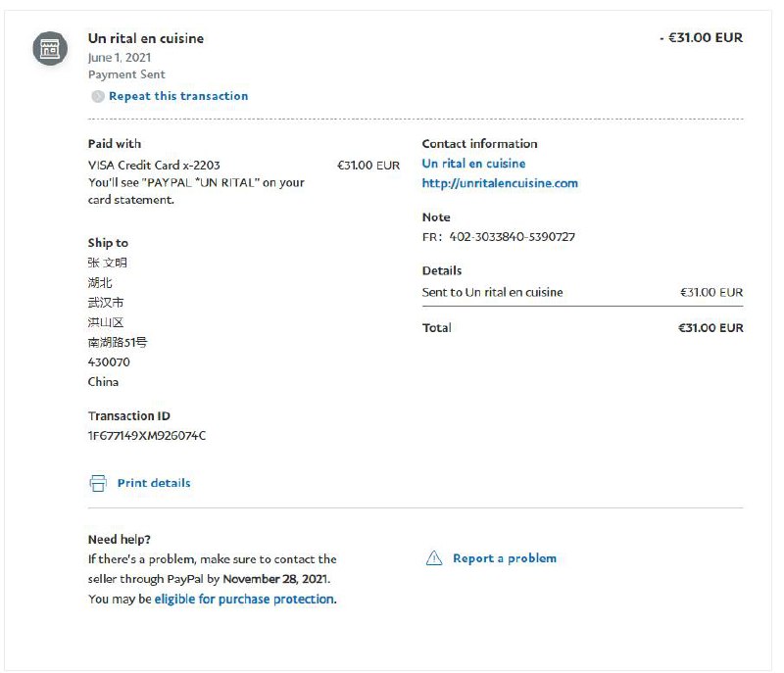This screenshot has height=673, width=784.
Task: Select the Report a problem link
Action: (504, 558)
